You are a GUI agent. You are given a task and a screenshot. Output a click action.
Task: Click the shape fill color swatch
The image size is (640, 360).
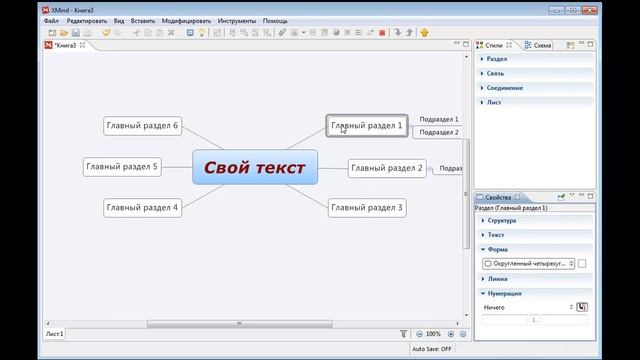(582, 264)
